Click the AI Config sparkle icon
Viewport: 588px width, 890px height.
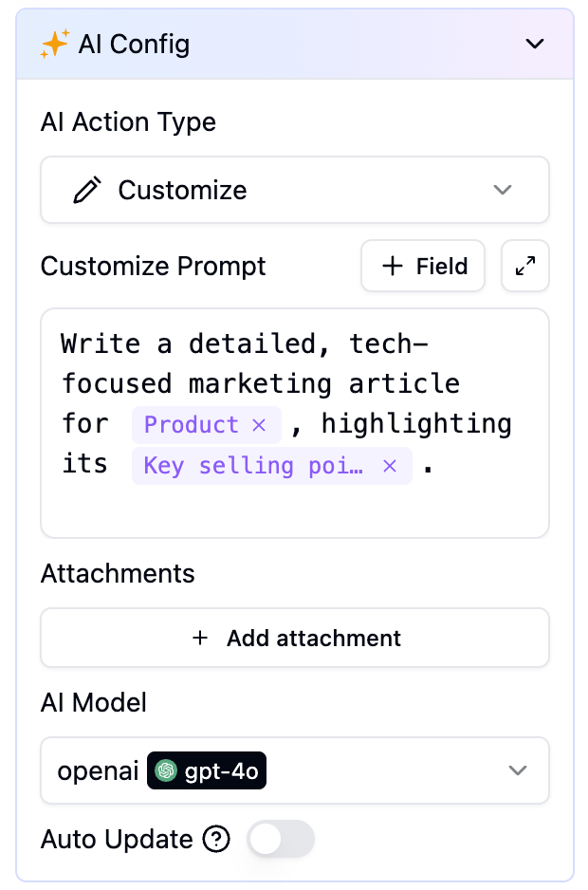coord(54,44)
